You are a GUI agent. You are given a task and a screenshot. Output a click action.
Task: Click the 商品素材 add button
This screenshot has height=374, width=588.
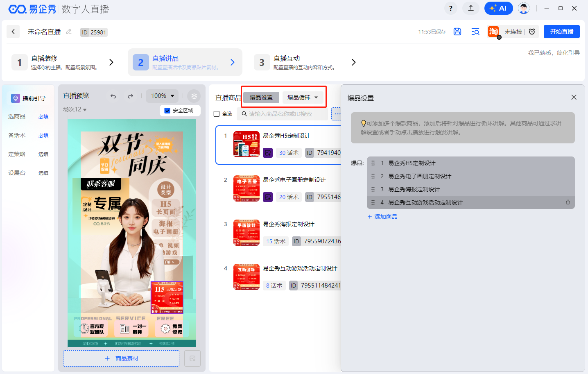click(121, 358)
